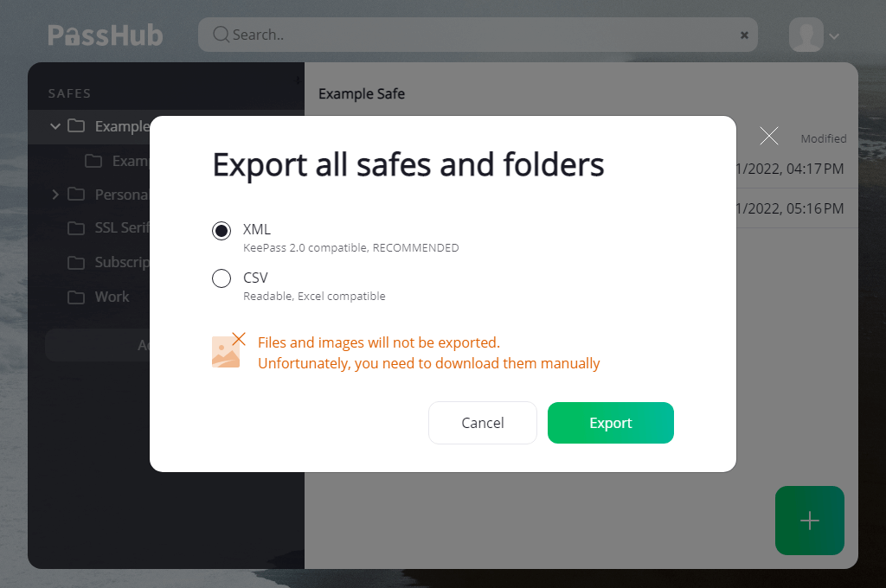
Task: Expand the Personal safe chevron
Action: 55,195
